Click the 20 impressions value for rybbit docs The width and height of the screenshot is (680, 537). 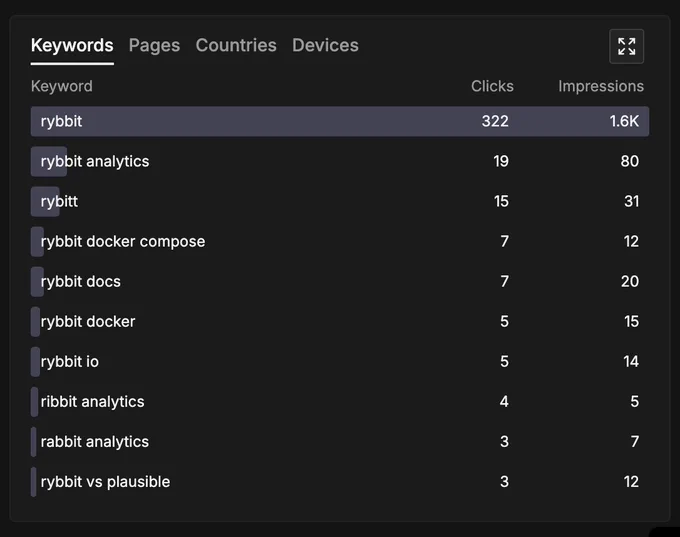630,282
